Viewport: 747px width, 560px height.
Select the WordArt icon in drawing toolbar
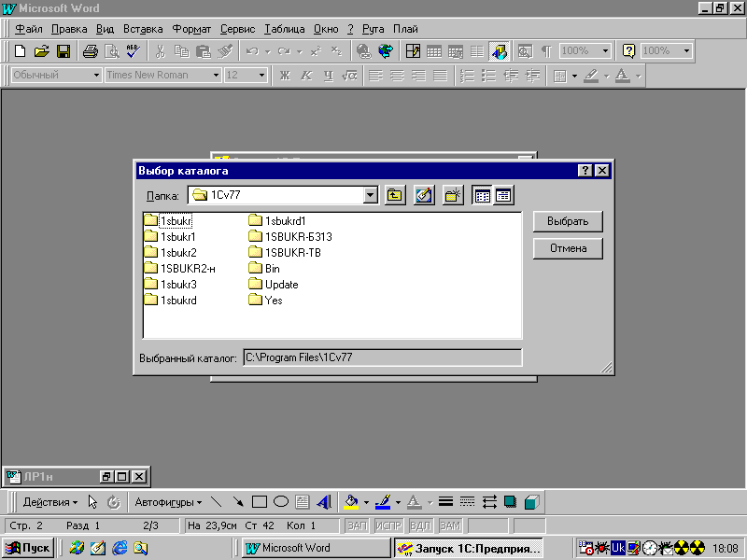[x=324, y=502]
